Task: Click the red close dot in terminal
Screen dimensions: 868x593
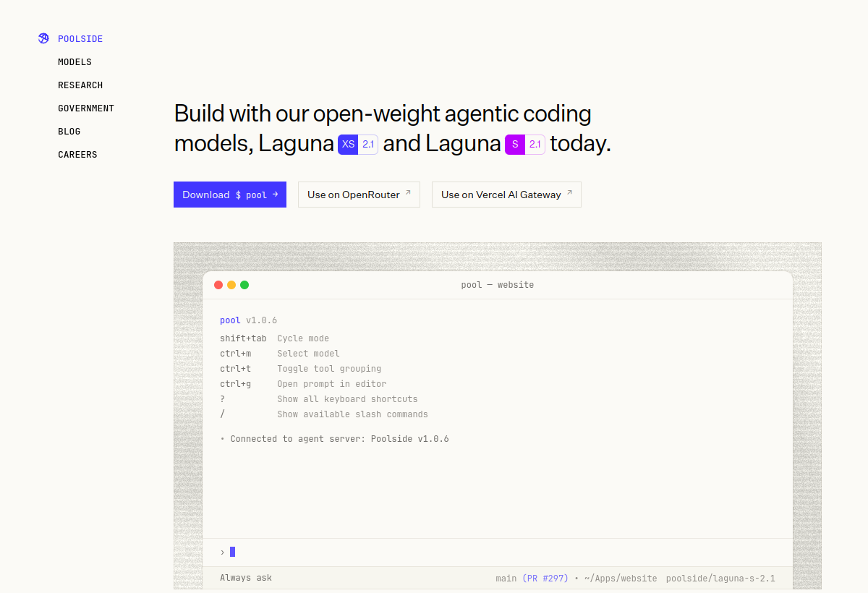Action: pos(218,285)
